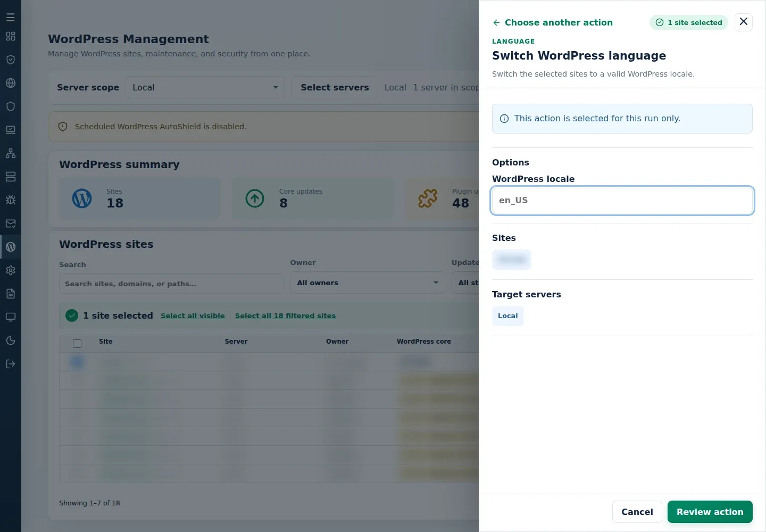766x532 pixels.
Task: Click the logout icon in sidebar
Action: coord(11,364)
